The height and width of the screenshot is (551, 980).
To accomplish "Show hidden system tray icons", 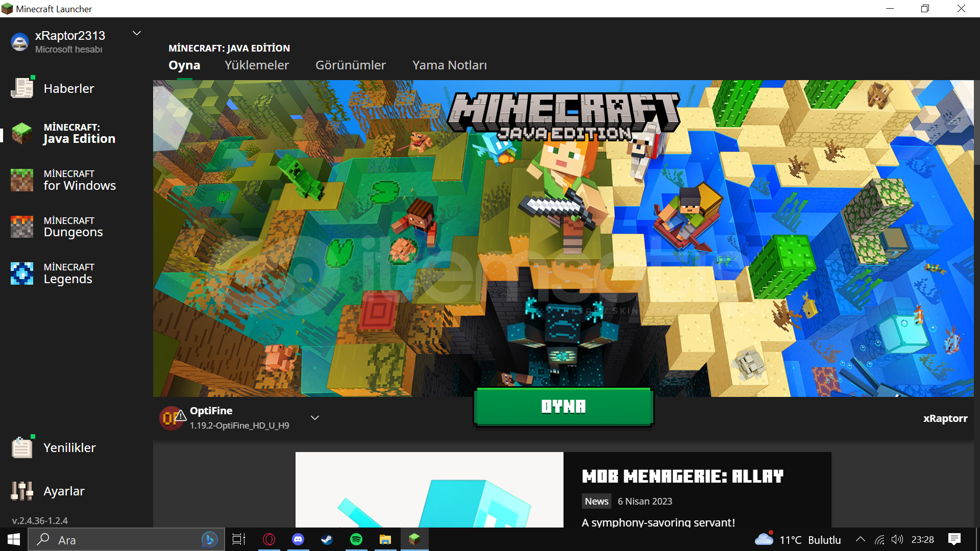I will coord(861,539).
